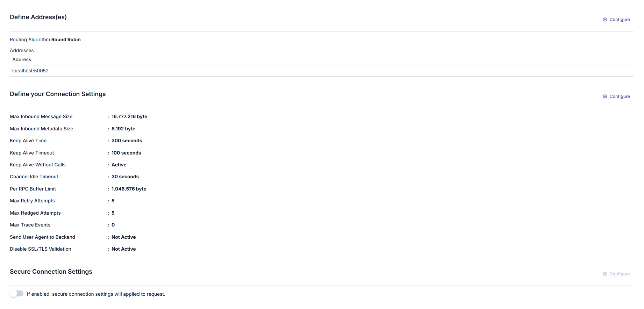The image size is (644, 309).
Task: Click the Secure Connection Settings heading
Action: point(51,272)
